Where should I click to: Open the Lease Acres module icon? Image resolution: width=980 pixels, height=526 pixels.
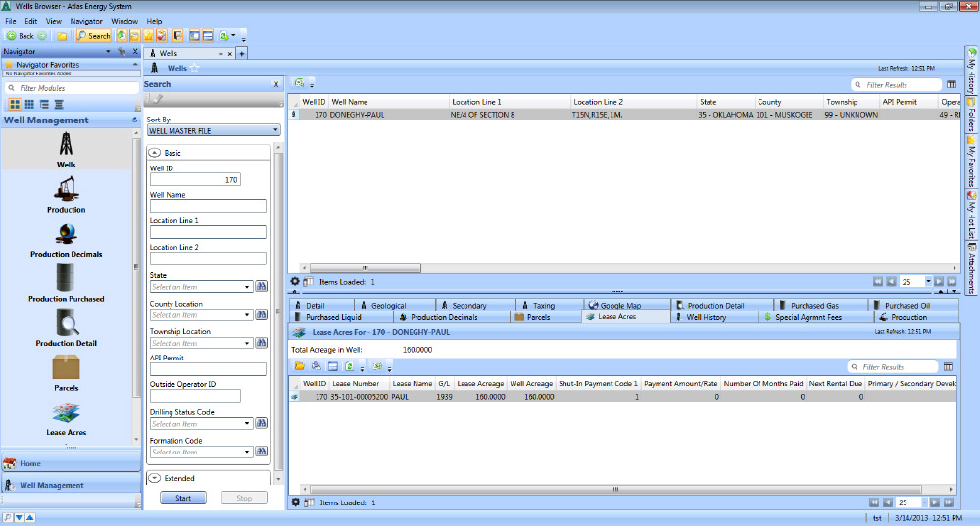[x=67, y=412]
